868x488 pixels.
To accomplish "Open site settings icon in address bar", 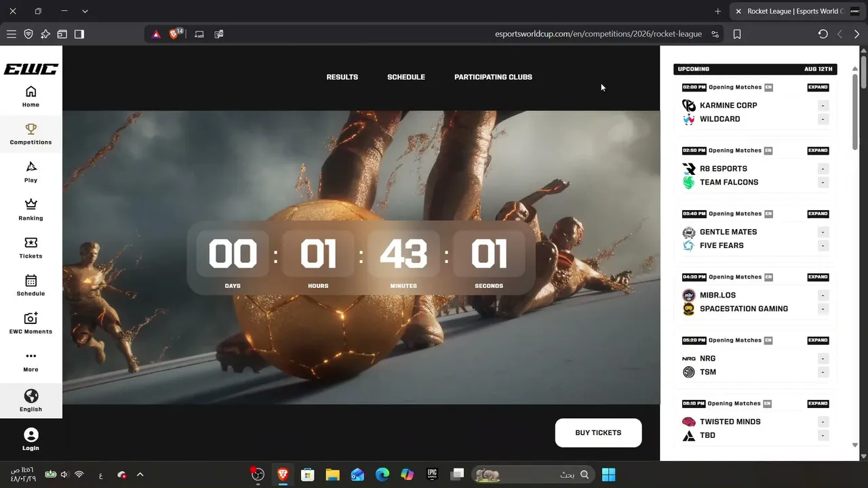I will click(x=715, y=34).
